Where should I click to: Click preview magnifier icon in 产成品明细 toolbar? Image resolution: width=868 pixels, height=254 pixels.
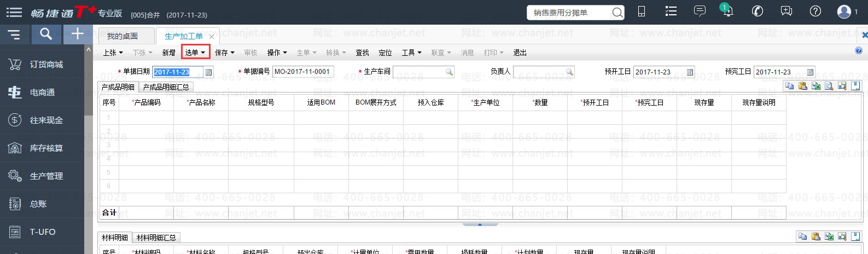tap(829, 86)
